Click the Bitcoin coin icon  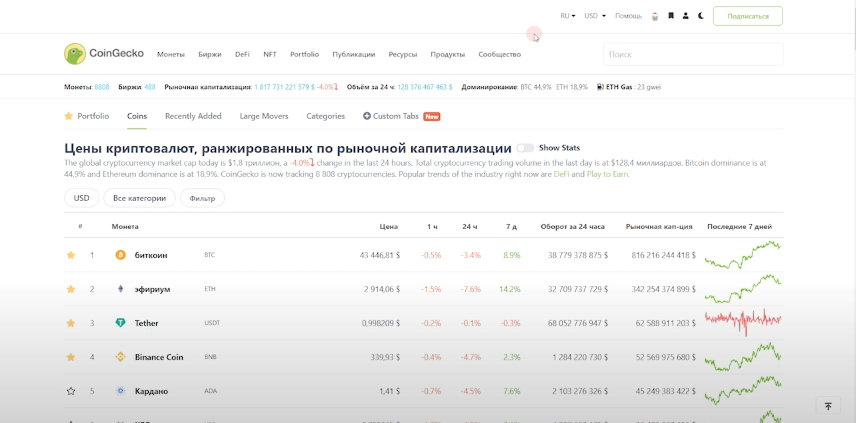(x=120, y=255)
